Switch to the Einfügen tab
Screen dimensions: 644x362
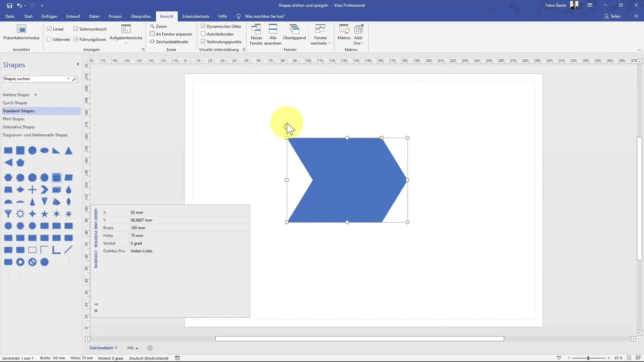[49, 16]
